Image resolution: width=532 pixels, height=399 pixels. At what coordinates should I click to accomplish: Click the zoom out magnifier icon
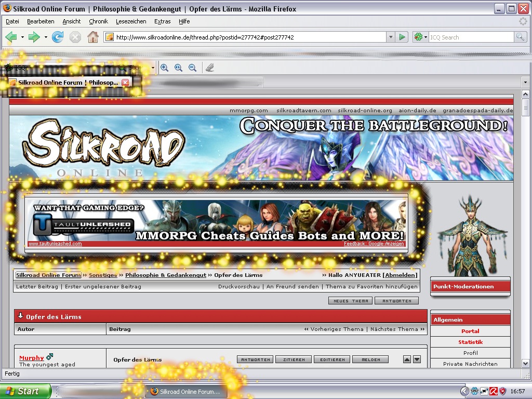pos(192,68)
